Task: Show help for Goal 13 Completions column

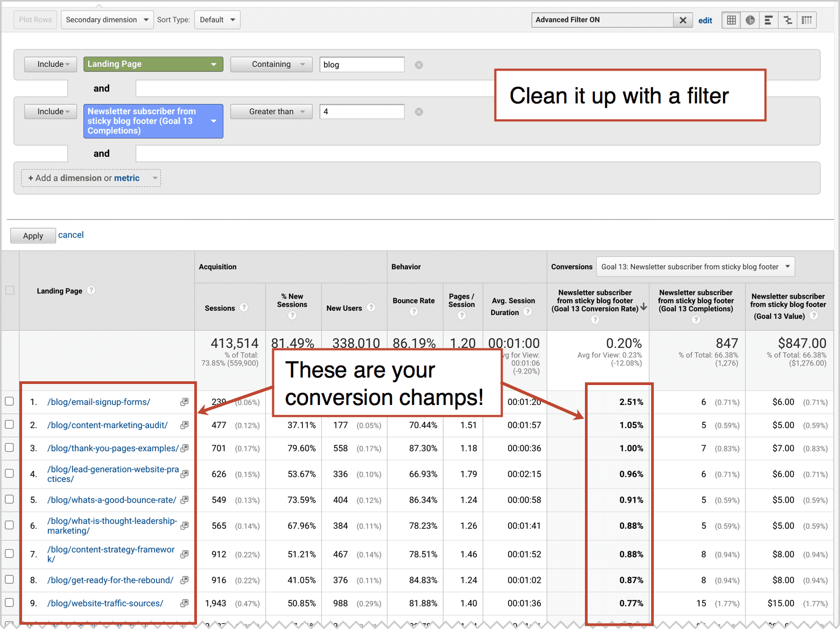Action: pos(696,320)
